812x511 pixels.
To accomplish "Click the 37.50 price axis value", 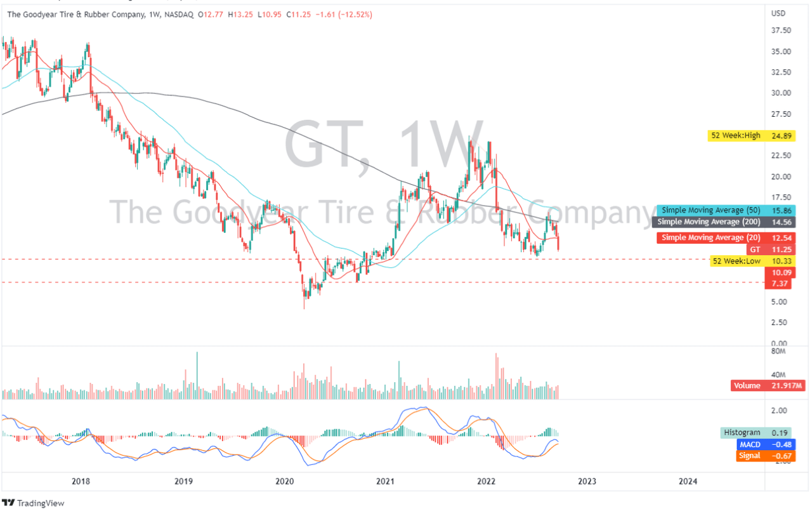I will coord(780,30).
